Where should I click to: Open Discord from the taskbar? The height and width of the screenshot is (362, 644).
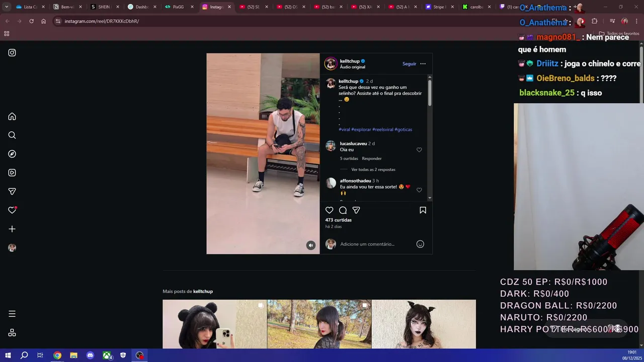(90, 355)
